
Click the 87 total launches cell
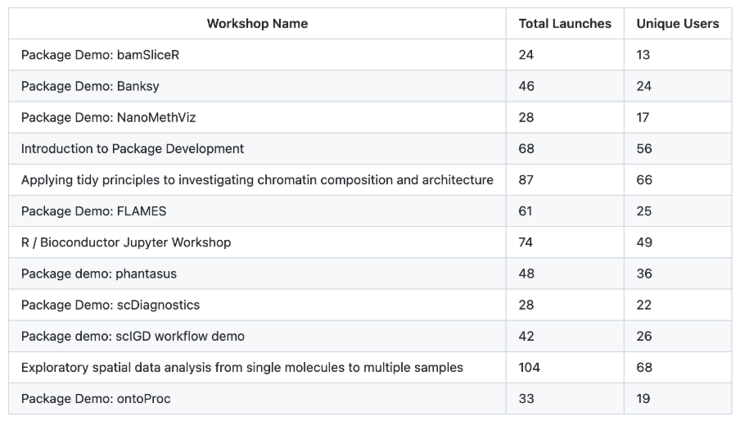click(x=526, y=180)
